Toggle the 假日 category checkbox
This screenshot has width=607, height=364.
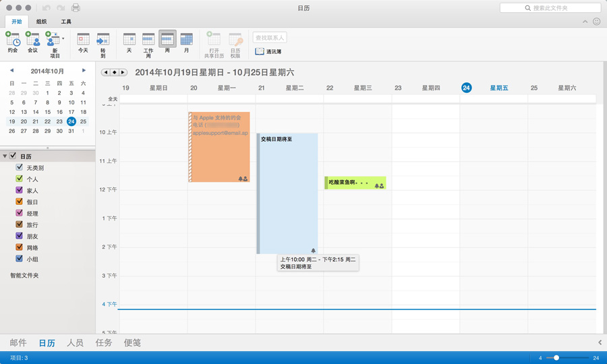tap(19, 202)
